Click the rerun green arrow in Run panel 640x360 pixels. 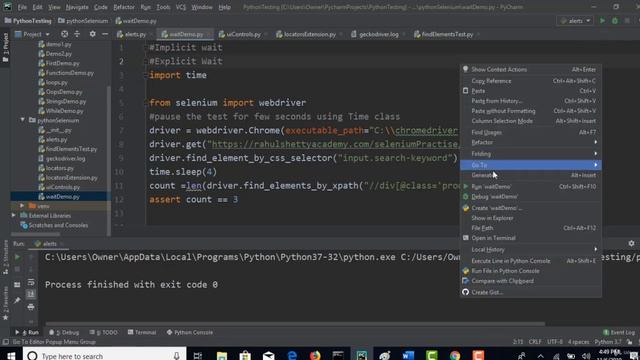coord(17,257)
